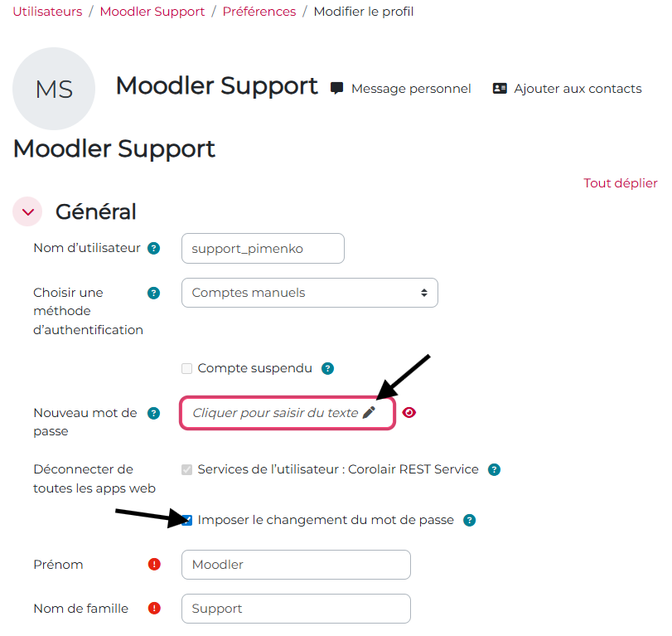This screenshot has height=636, width=672.
Task: Open the Comptes manuels authentication dropdown
Action: (309, 293)
